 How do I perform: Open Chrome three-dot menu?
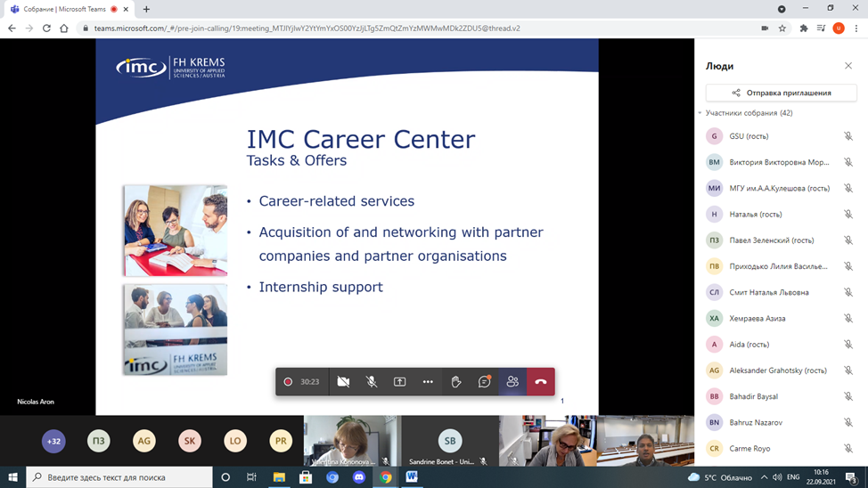(856, 28)
